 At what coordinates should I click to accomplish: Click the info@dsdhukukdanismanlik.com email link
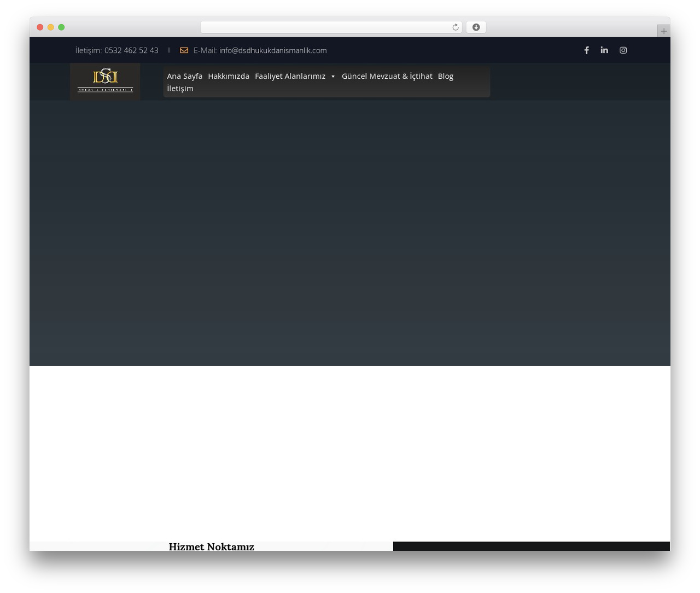pos(273,50)
